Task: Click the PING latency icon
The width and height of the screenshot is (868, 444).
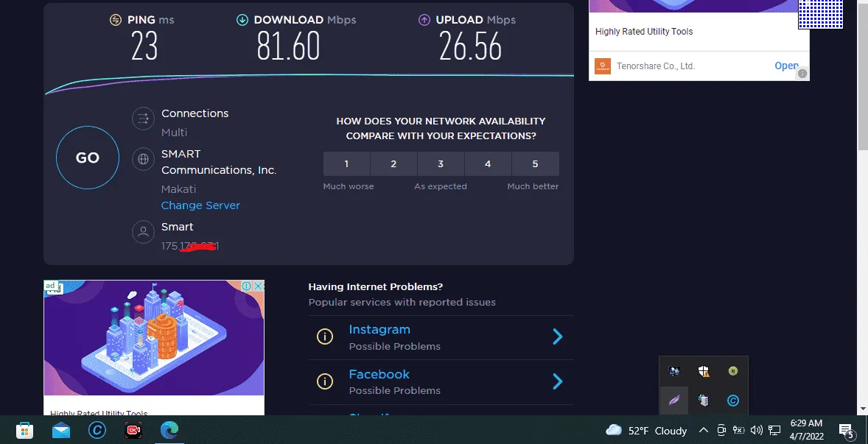Action: [x=115, y=20]
